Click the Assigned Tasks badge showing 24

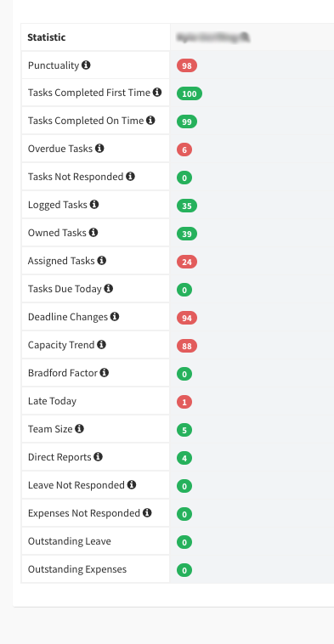click(187, 262)
